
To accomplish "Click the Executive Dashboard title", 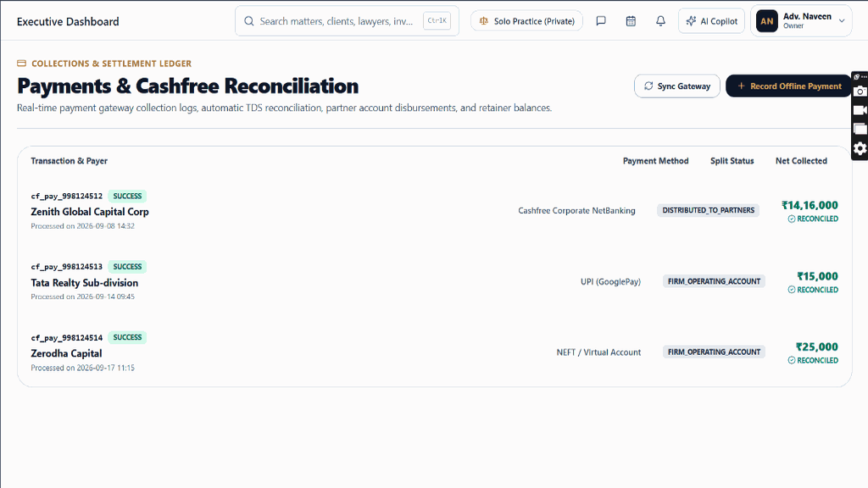I will point(68,21).
